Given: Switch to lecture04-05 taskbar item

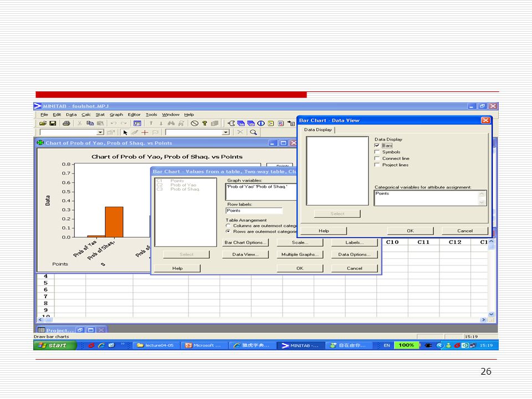Looking at the screenshot, I should click(x=155, y=345).
